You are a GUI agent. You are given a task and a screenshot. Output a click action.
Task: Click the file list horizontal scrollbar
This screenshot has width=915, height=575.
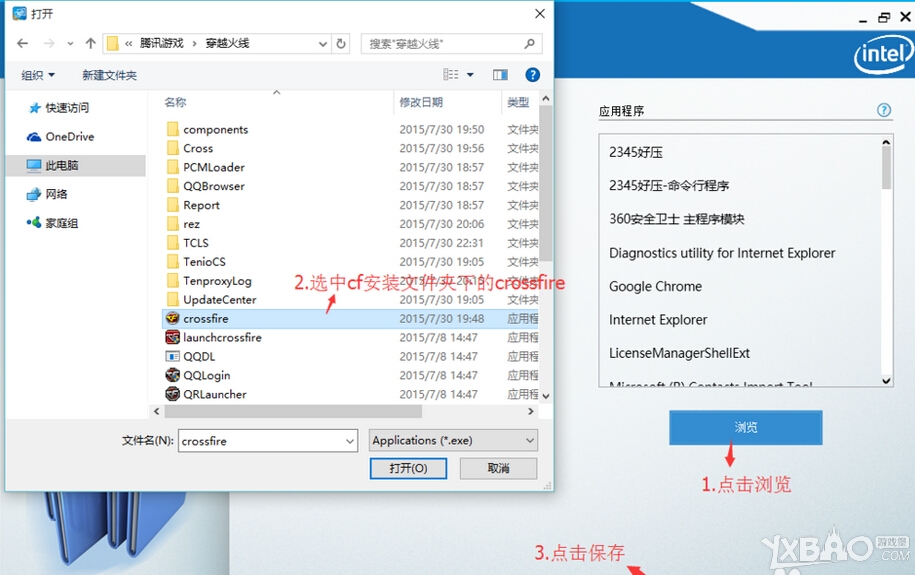point(293,412)
